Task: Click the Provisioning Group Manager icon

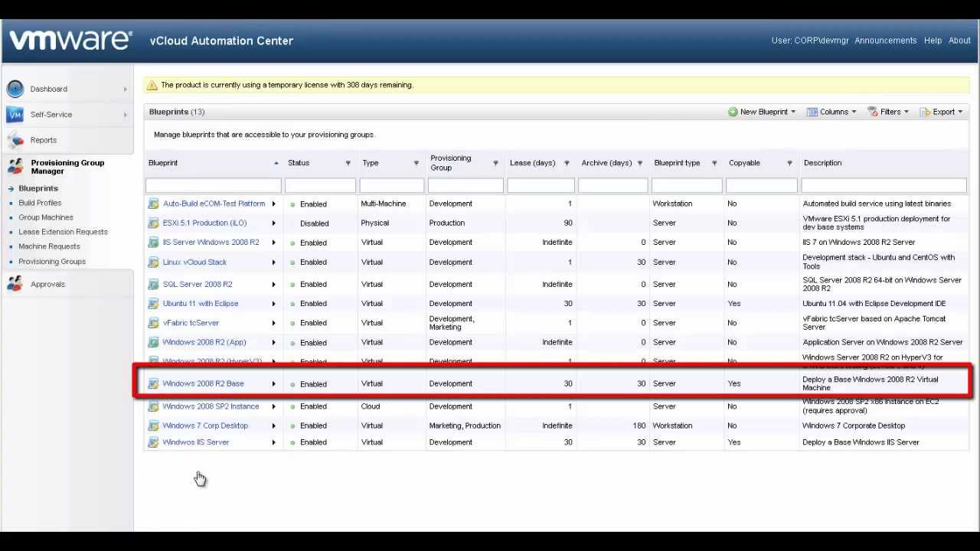Action: coord(15,167)
